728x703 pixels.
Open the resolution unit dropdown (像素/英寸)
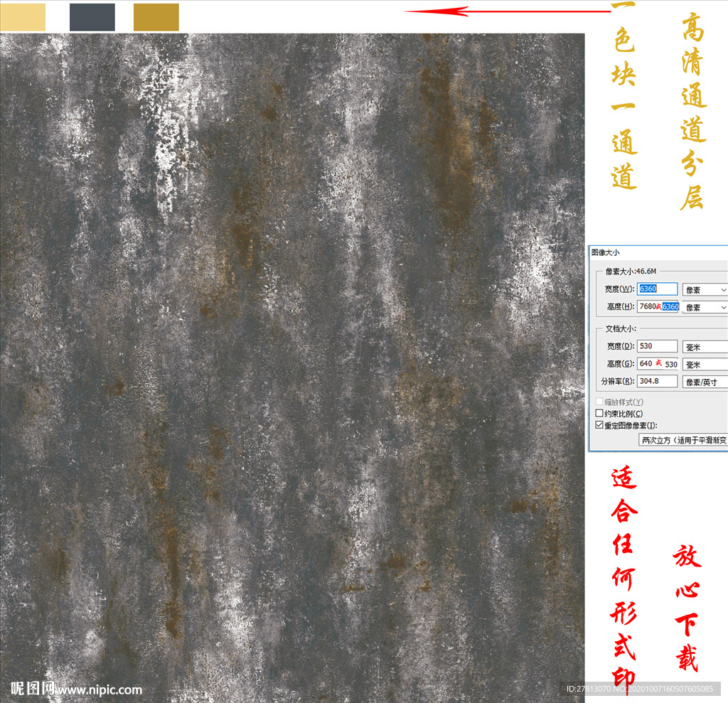(705, 382)
